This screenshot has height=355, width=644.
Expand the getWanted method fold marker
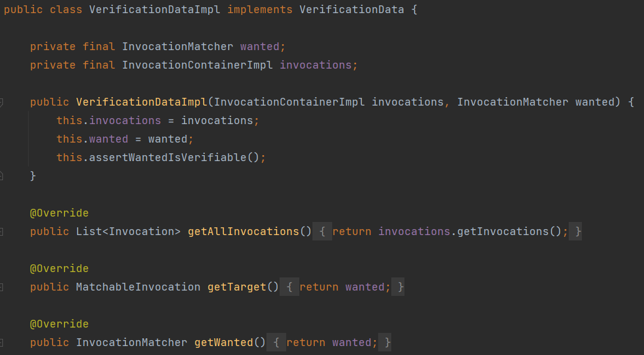(2, 342)
